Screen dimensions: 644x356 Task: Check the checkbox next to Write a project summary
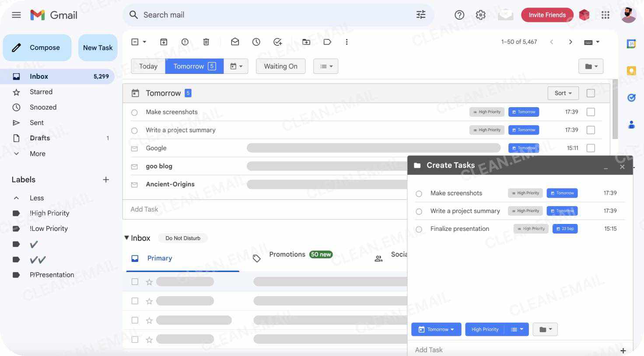[x=591, y=130]
